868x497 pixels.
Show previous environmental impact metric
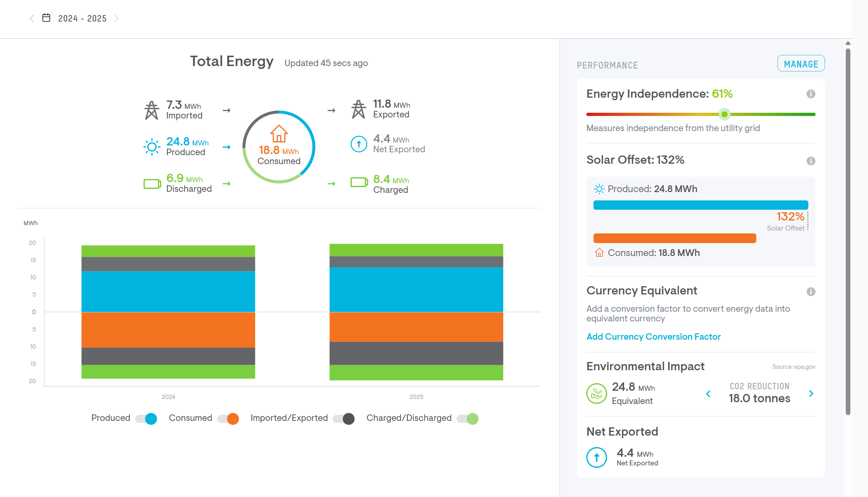tap(708, 394)
